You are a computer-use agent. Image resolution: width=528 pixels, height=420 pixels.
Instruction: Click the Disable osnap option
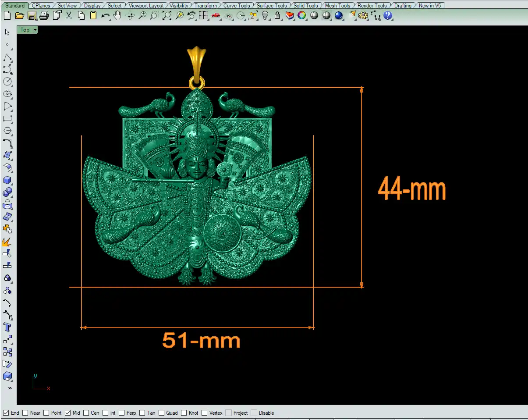click(x=266, y=413)
